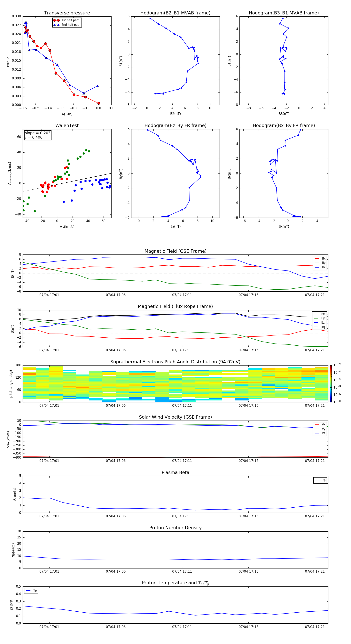Click '07/04 17:11' tick under Plasma Beta
Screen dimensions: 351x644
coord(182,516)
